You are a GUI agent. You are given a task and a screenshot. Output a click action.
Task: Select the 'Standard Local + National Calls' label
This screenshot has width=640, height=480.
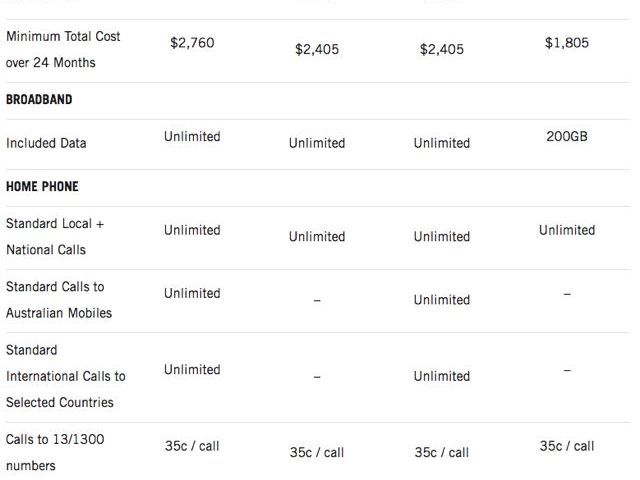click(55, 237)
